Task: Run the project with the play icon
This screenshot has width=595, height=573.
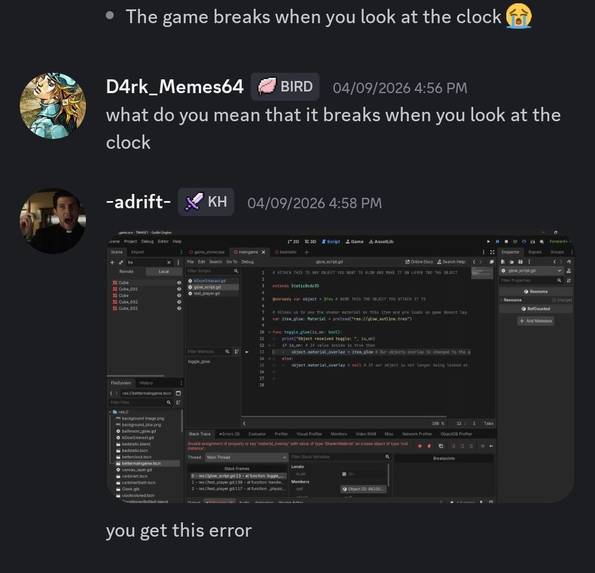Action: (488, 241)
